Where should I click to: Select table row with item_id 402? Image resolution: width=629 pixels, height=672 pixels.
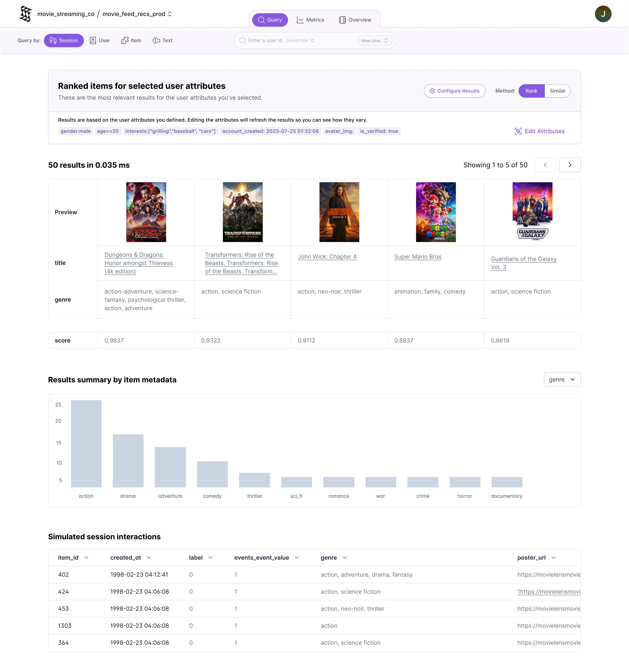pos(314,575)
